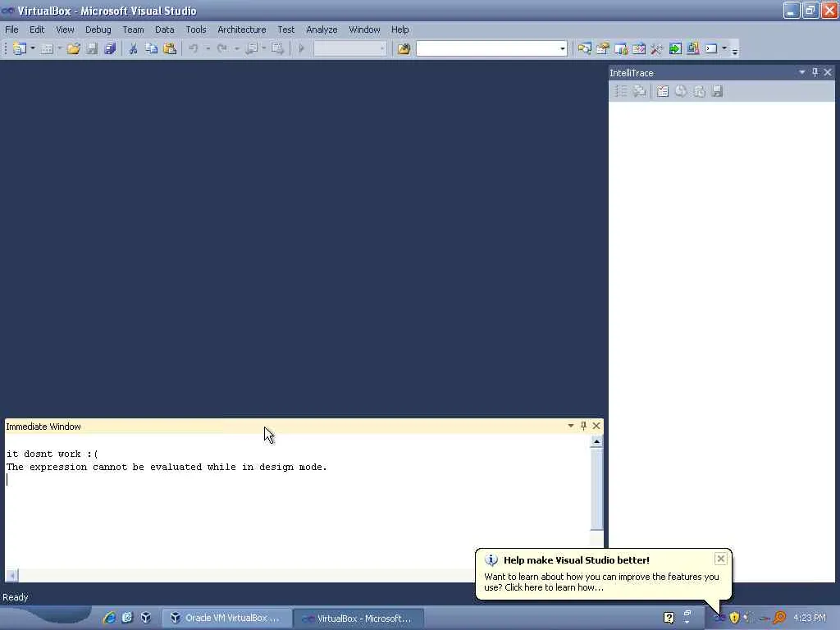
Task: Close the Immediate Window panel
Action: [x=596, y=426]
